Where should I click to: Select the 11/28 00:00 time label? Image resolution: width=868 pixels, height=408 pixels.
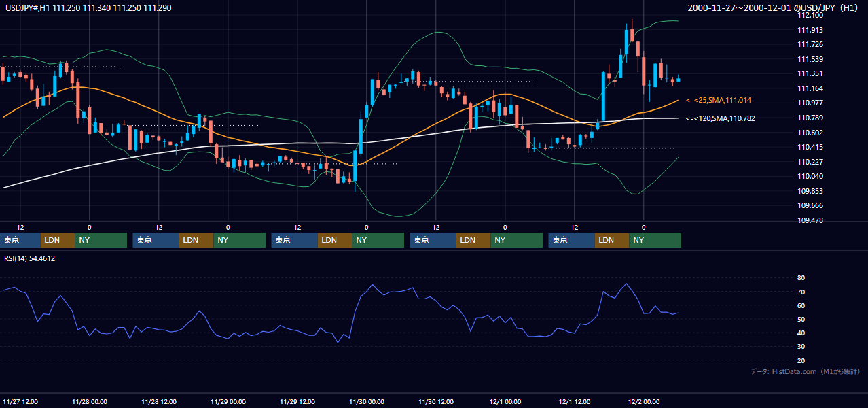89,401
